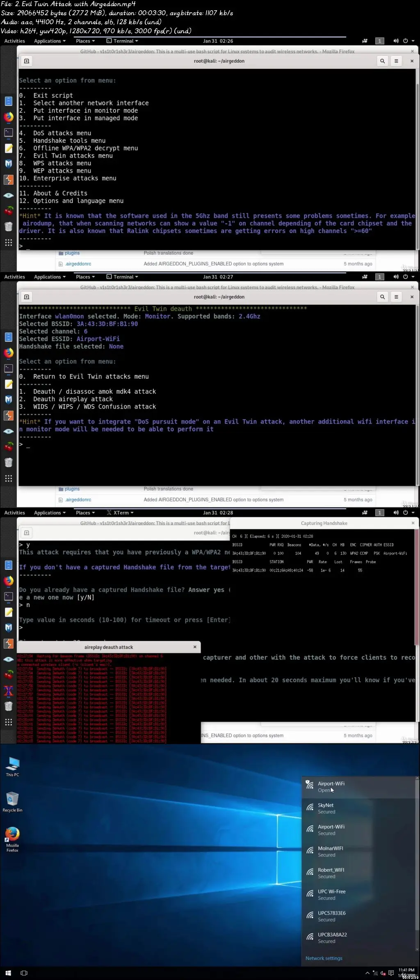Image resolution: width=420 pixels, height=980 pixels.
Task: Click workspace indicator 1 in the 02:26 frame
Action: coord(380,41)
